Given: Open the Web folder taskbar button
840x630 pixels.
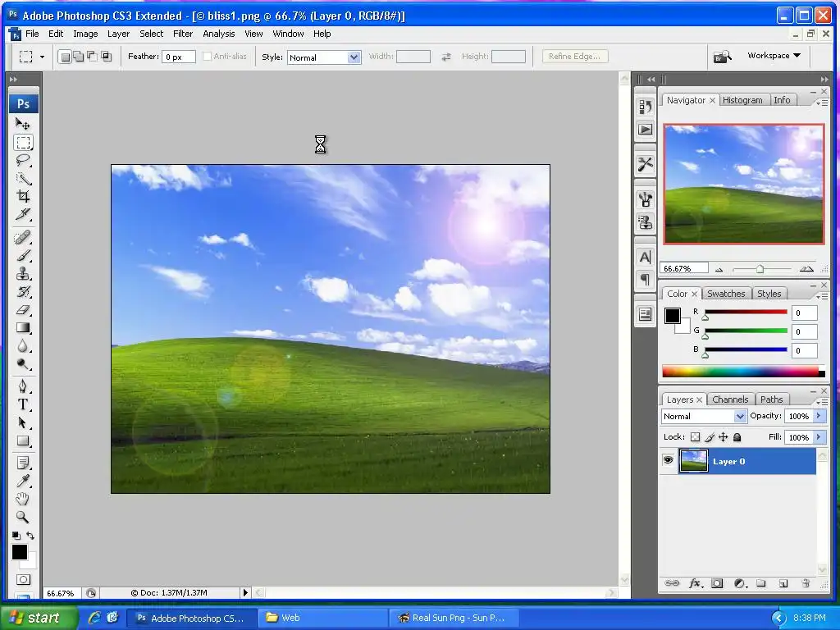Looking at the screenshot, I should point(322,618).
